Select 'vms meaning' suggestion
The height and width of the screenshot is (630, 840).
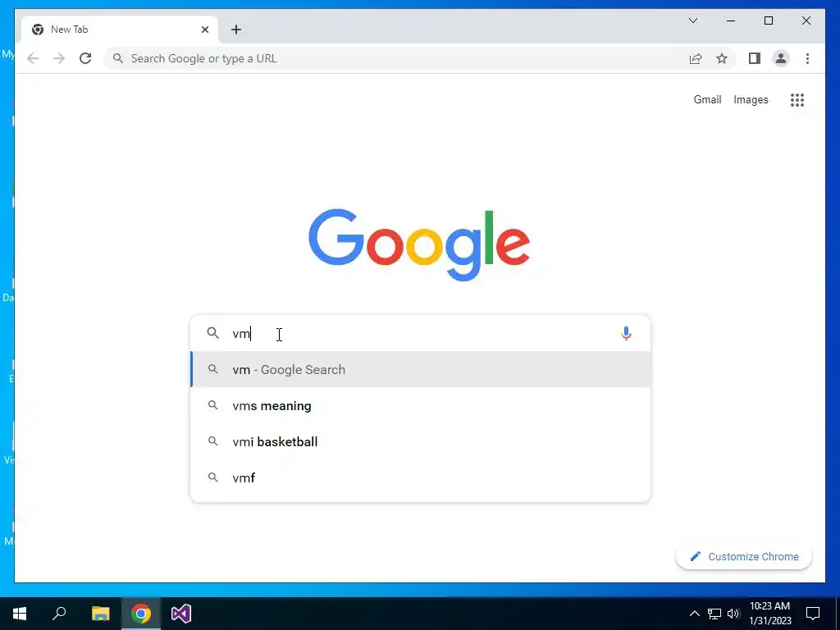421,405
